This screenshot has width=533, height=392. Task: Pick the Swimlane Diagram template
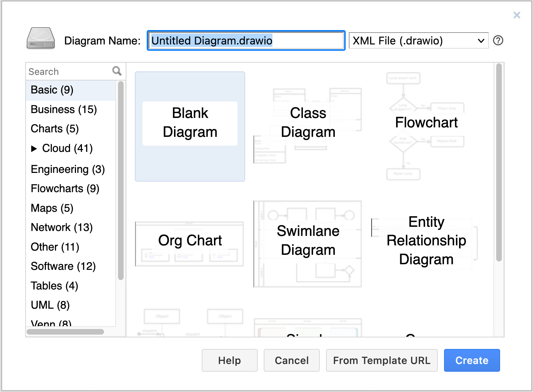click(x=308, y=240)
